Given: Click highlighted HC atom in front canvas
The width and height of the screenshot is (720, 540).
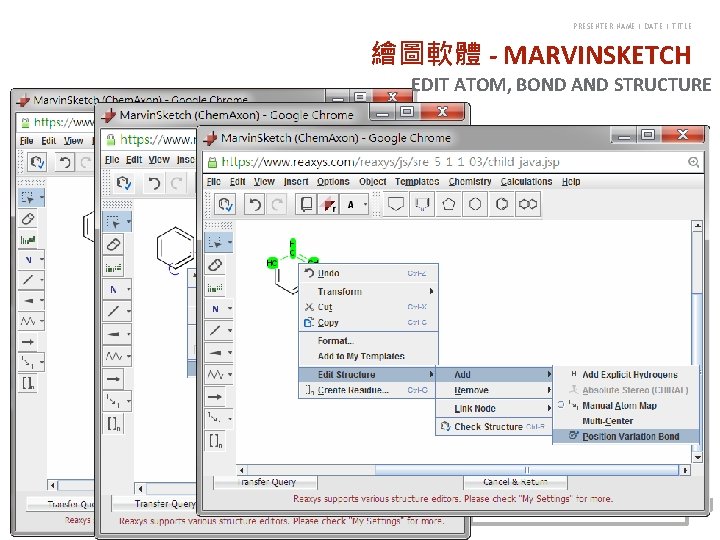Looking at the screenshot, I should pyautogui.click(x=272, y=263).
